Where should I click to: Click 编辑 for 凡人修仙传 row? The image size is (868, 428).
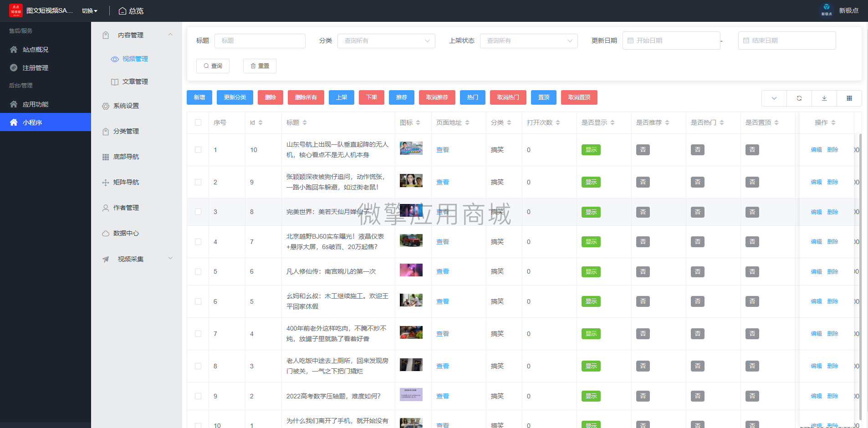click(817, 272)
